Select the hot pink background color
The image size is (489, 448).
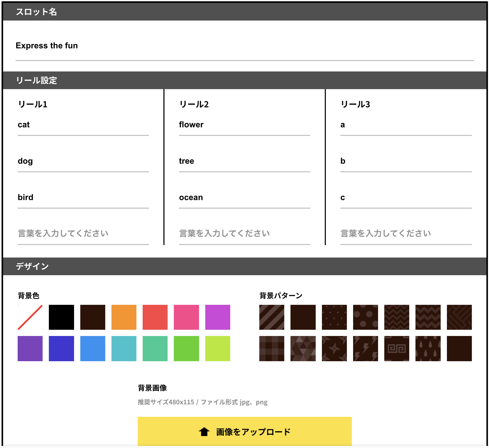186,317
